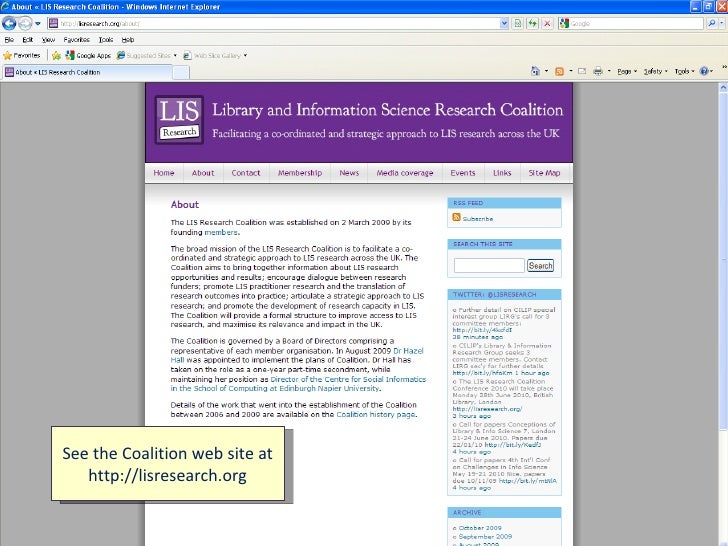Go to Home in site navigation
728x546 pixels.
click(x=164, y=173)
